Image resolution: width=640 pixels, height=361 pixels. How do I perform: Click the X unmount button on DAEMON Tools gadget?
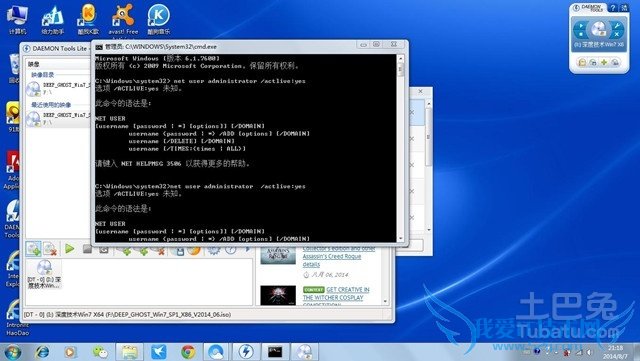tap(617, 34)
